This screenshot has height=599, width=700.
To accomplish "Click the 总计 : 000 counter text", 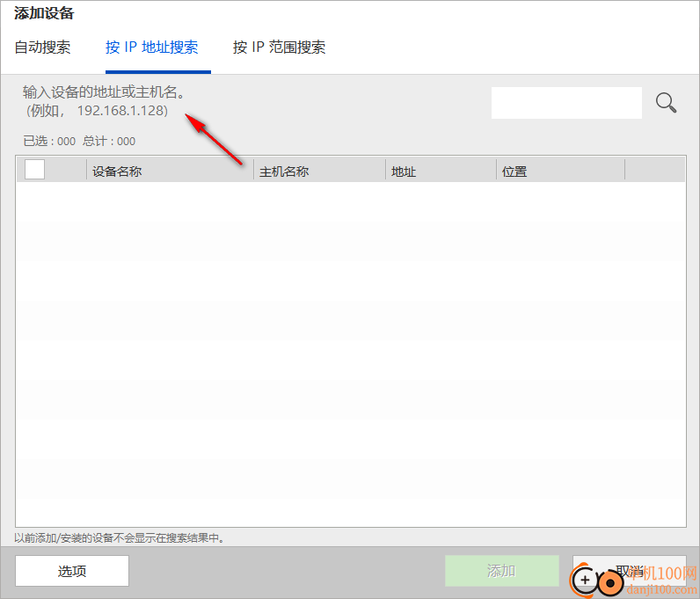I will click(109, 141).
